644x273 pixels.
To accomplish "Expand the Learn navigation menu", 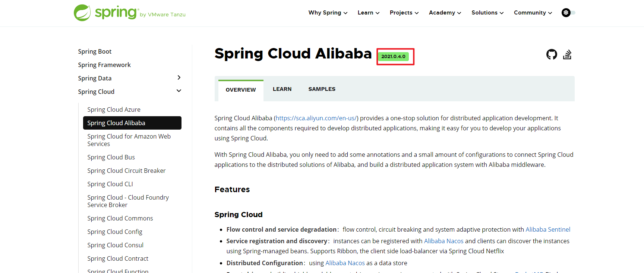I will (369, 13).
